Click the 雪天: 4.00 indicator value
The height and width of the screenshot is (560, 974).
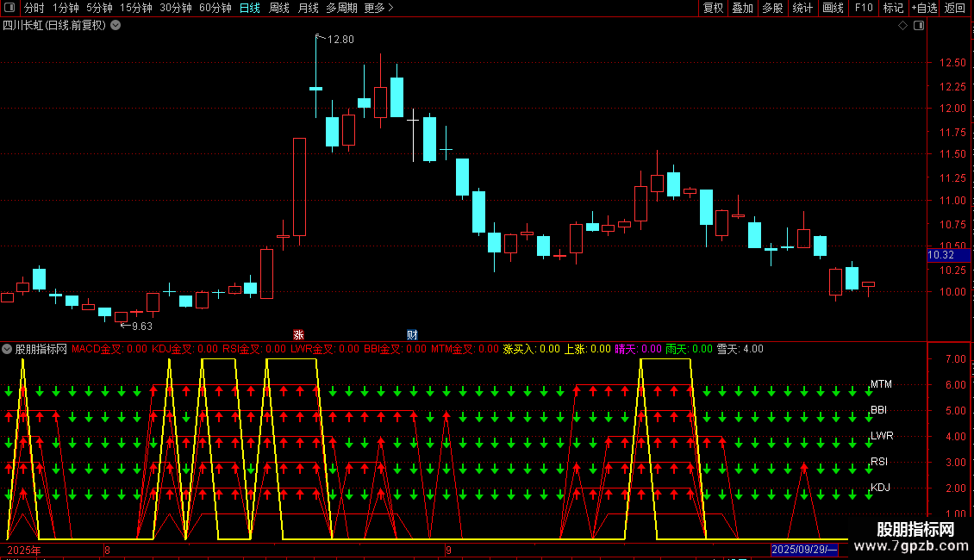(x=740, y=349)
